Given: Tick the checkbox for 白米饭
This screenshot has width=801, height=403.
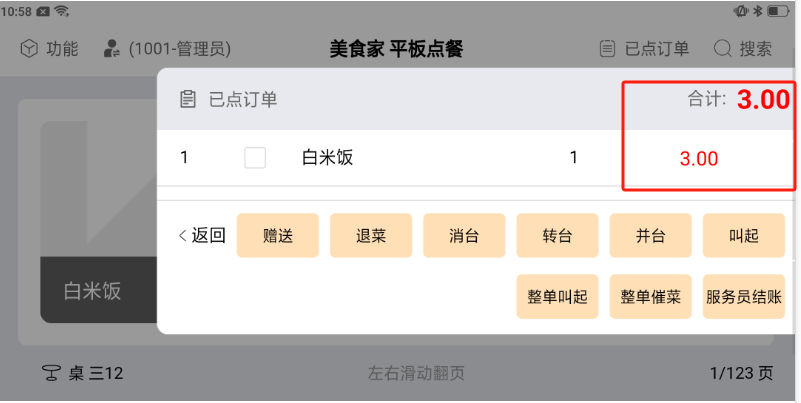Looking at the screenshot, I should pyautogui.click(x=255, y=157).
